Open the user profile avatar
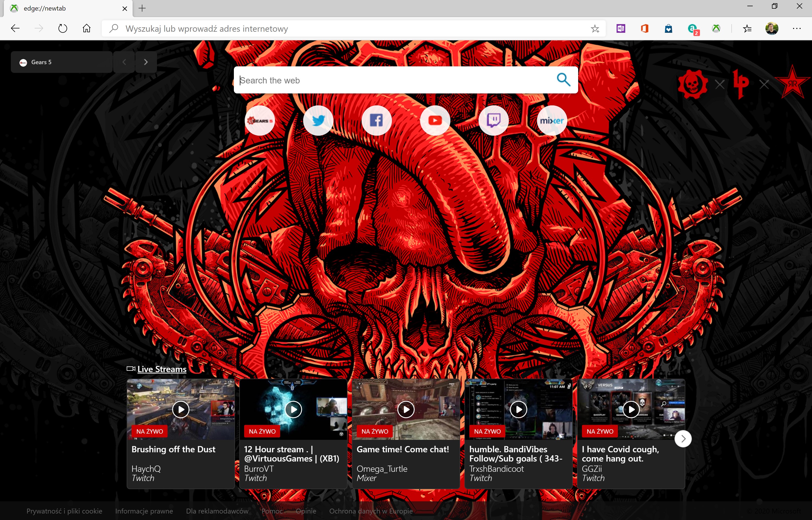Viewport: 812px width, 520px height. click(x=772, y=28)
